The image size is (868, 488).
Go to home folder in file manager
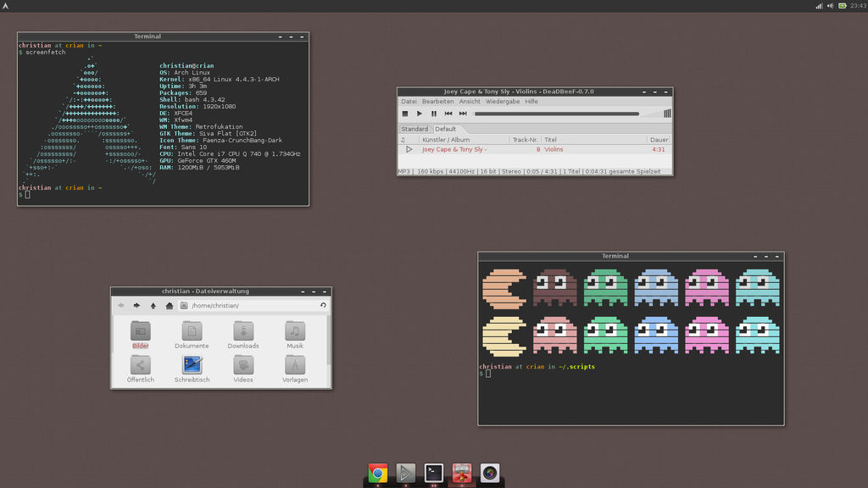pyautogui.click(x=169, y=305)
